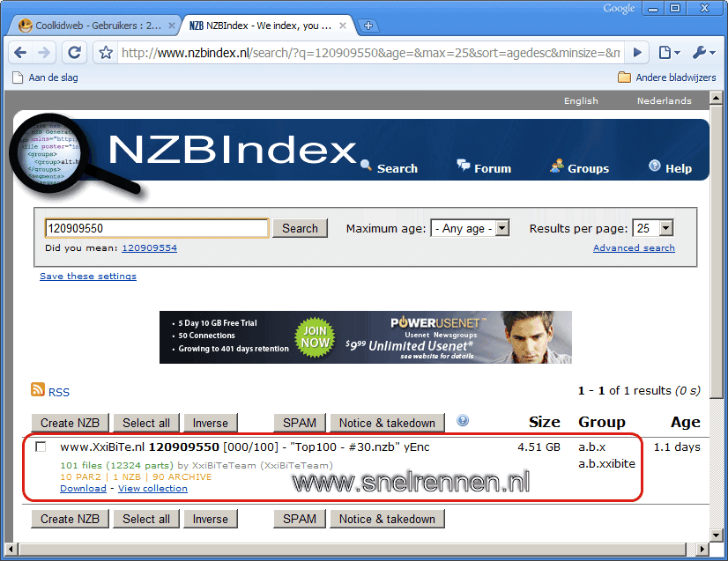This screenshot has width=728, height=561.
Task: Click the top SPAM button
Action: click(300, 424)
